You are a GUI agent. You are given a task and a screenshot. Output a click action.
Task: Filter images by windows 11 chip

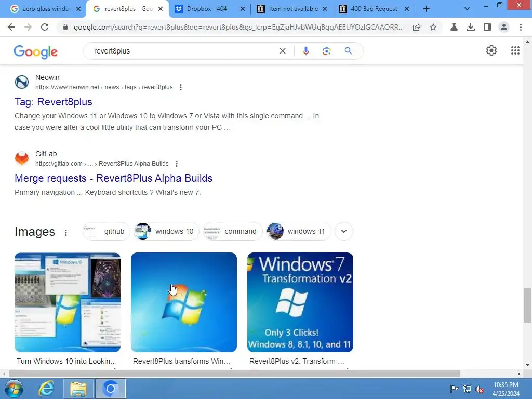pyautogui.click(x=298, y=231)
